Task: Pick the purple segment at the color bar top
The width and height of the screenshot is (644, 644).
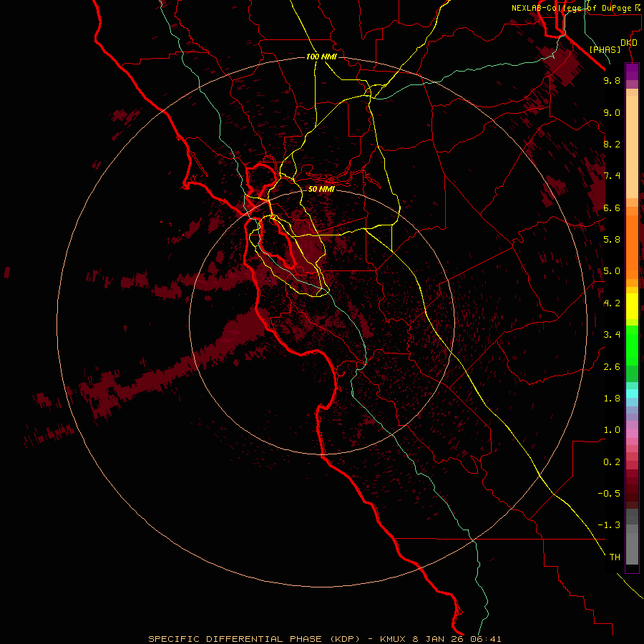Action: click(632, 72)
